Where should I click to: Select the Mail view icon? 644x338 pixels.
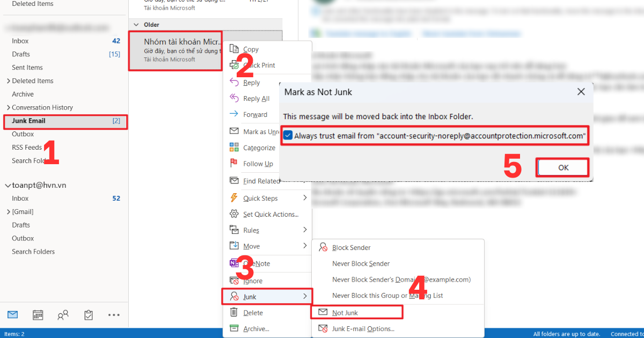point(12,315)
